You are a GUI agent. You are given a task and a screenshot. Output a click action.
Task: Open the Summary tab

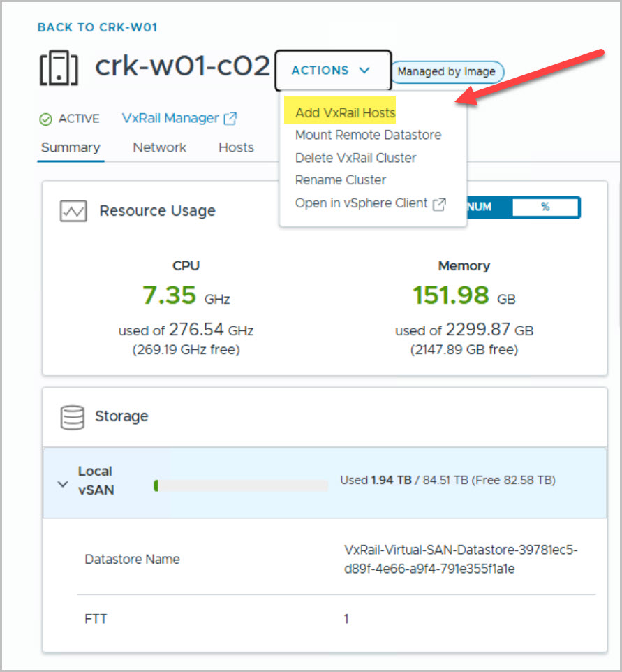coord(71,147)
